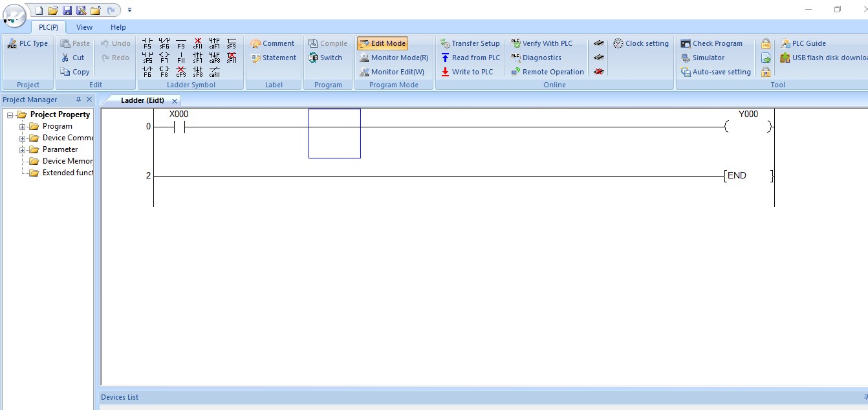
Task: Expand the Parameter tree node
Action: pyautogui.click(x=23, y=149)
